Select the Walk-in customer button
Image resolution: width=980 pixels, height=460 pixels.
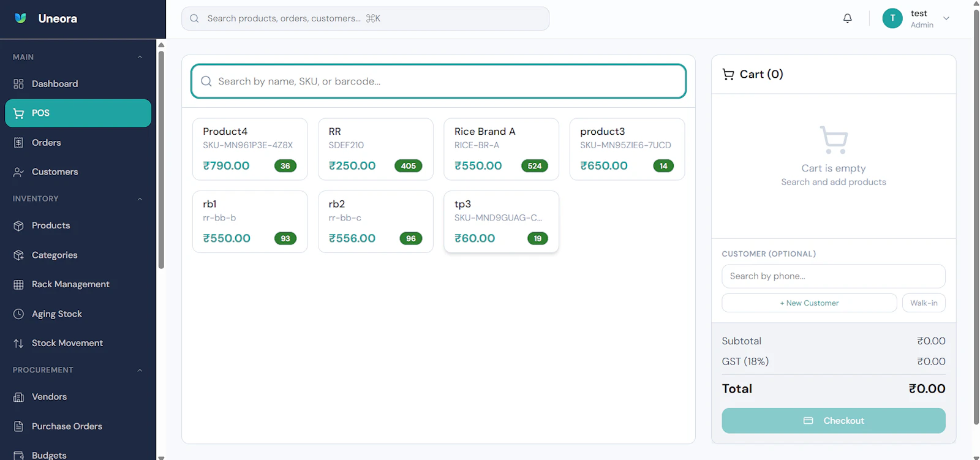pyautogui.click(x=924, y=303)
